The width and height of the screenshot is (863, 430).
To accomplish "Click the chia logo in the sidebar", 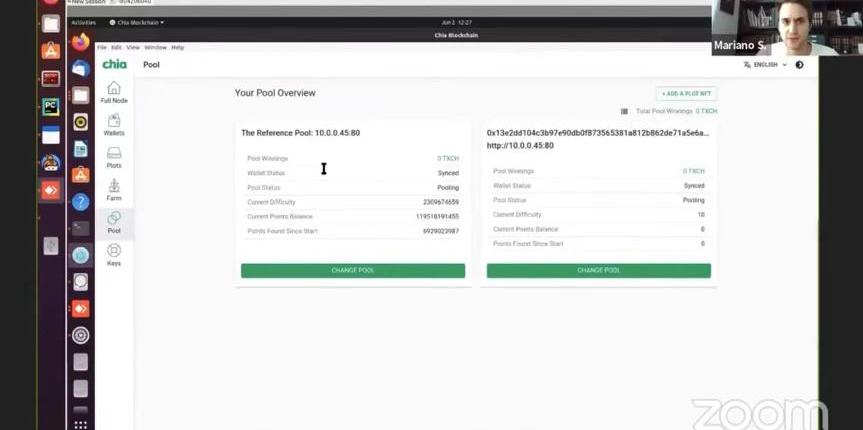I will pyautogui.click(x=114, y=64).
